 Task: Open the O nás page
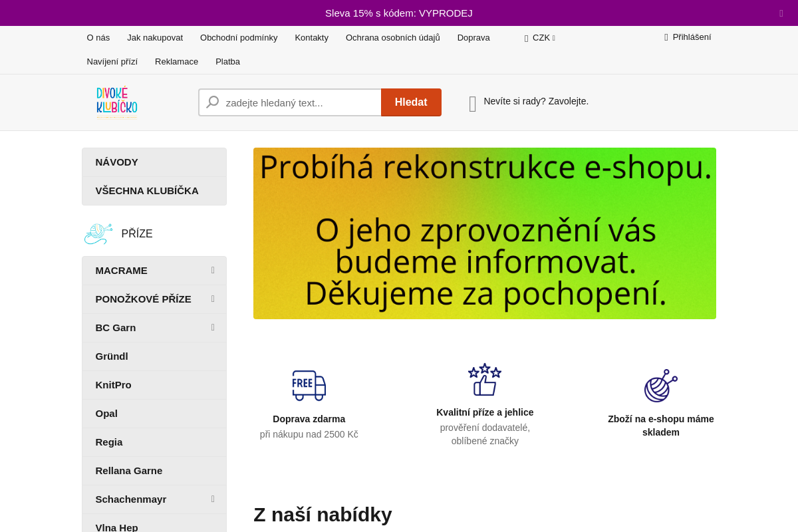tap(98, 38)
